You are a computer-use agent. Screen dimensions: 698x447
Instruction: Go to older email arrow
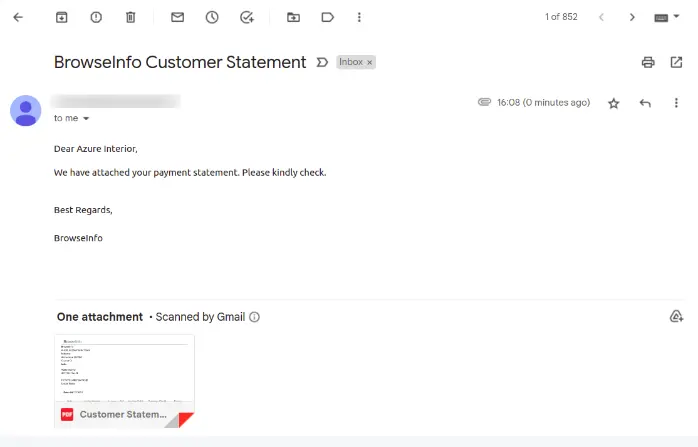632,17
